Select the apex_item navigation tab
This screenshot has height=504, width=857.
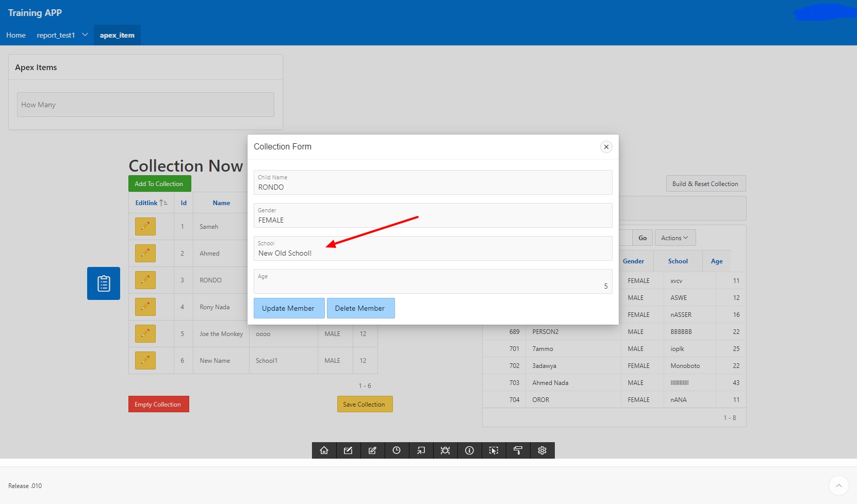point(117,35)
